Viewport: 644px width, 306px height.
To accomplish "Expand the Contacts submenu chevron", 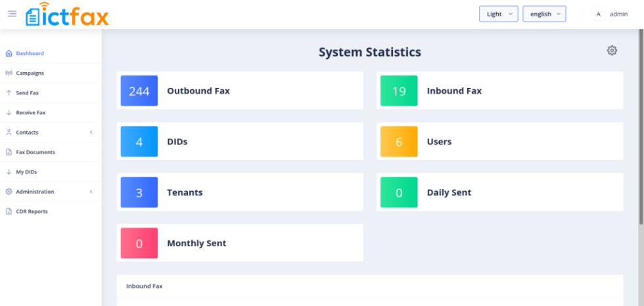I will [x=91, y=132].
